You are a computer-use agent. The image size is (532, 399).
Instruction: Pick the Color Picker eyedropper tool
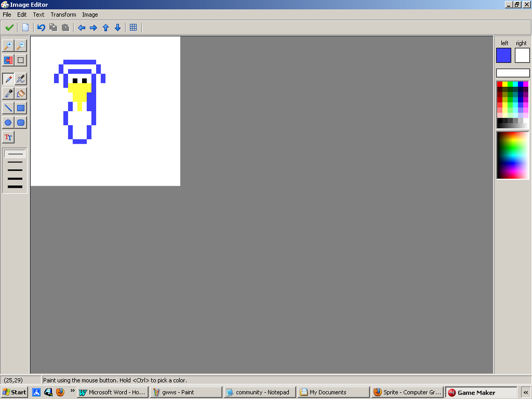8,93
